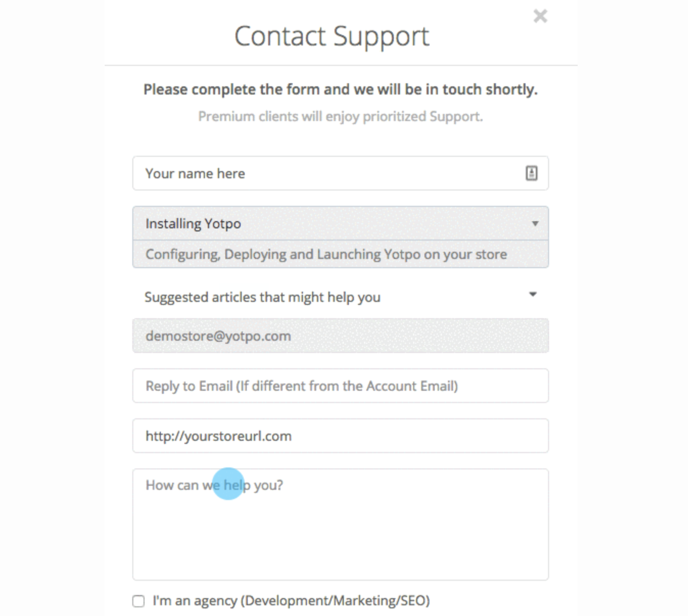Click the "Please complete the form" instruction text
The width and height of the screenshot is (688, 616).
point(340,89)
